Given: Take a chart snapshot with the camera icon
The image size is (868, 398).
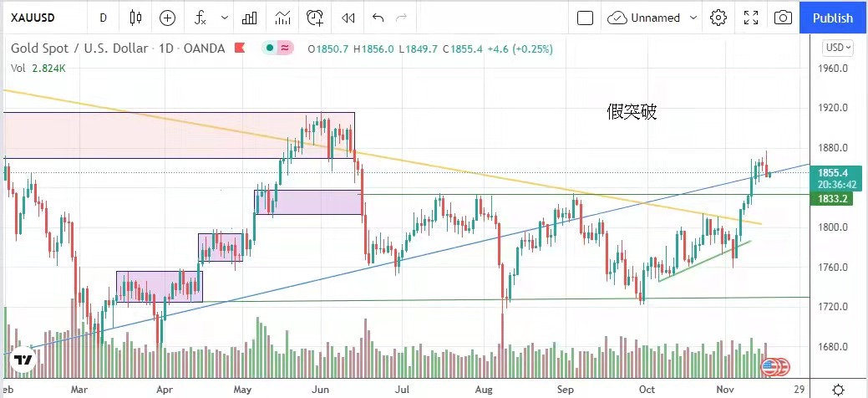Looking at the screenshot, I should 783,18.
